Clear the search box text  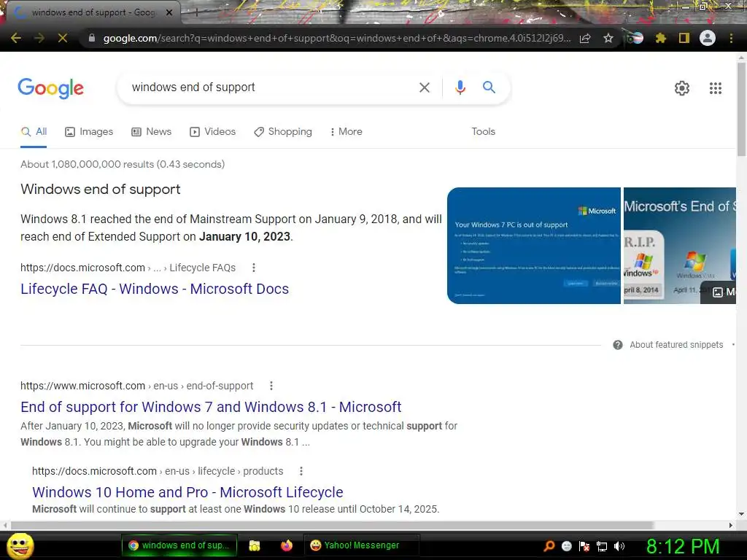coord(424,87)
